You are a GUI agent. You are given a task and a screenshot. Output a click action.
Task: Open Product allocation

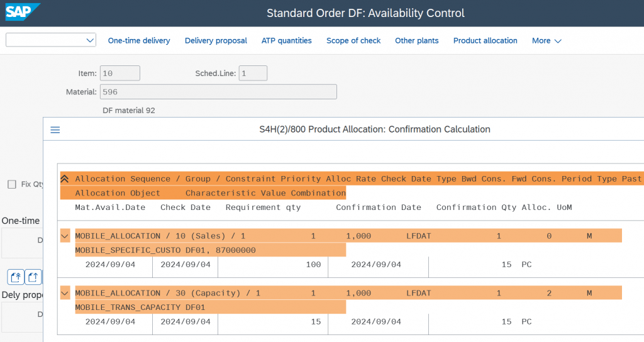pyautogui.click(x=485, y=41)
